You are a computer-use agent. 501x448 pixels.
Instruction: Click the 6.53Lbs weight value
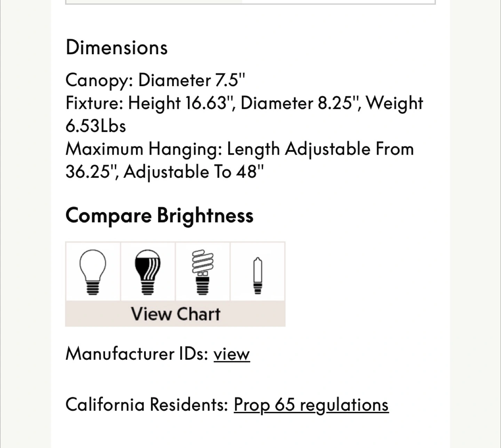point(96,126)
